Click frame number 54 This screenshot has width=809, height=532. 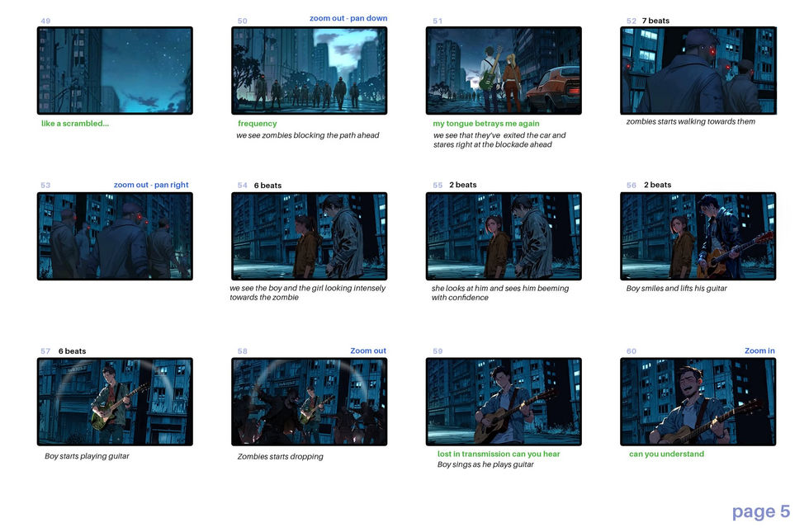242,185
